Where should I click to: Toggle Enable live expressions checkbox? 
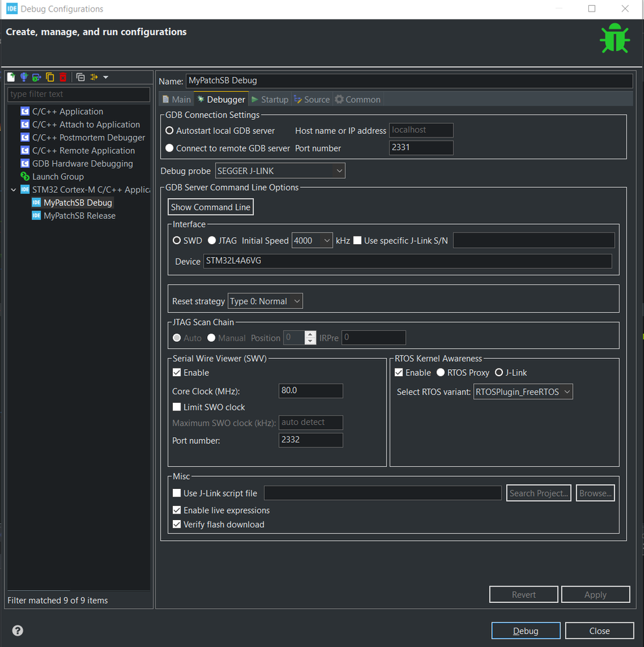pyautogui.click(x=177, y=510)
